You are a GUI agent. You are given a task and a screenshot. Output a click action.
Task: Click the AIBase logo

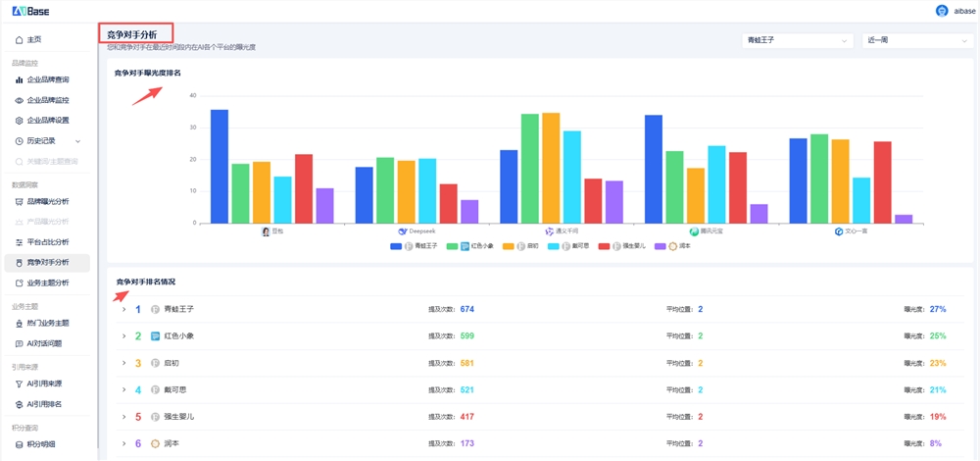(30, 11)
